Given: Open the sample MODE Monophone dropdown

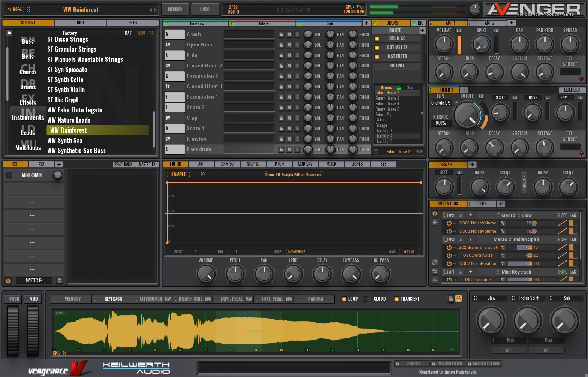Looking at the screenshot, I should (x=297, y=252).
